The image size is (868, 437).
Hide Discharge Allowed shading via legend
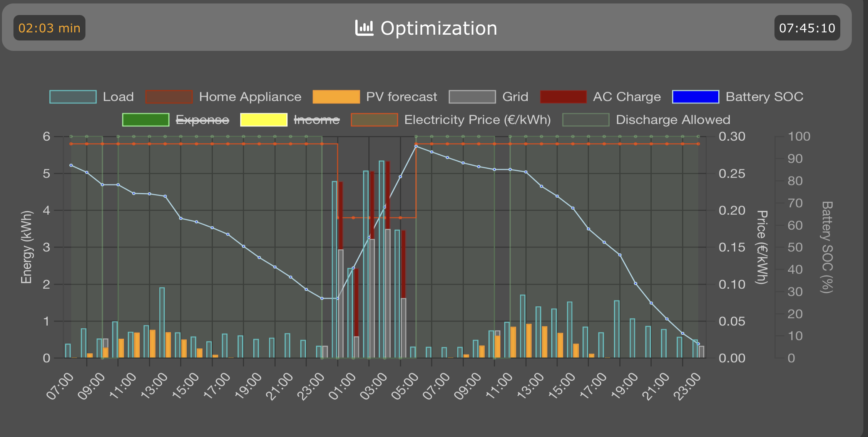[x=672, y=120]
